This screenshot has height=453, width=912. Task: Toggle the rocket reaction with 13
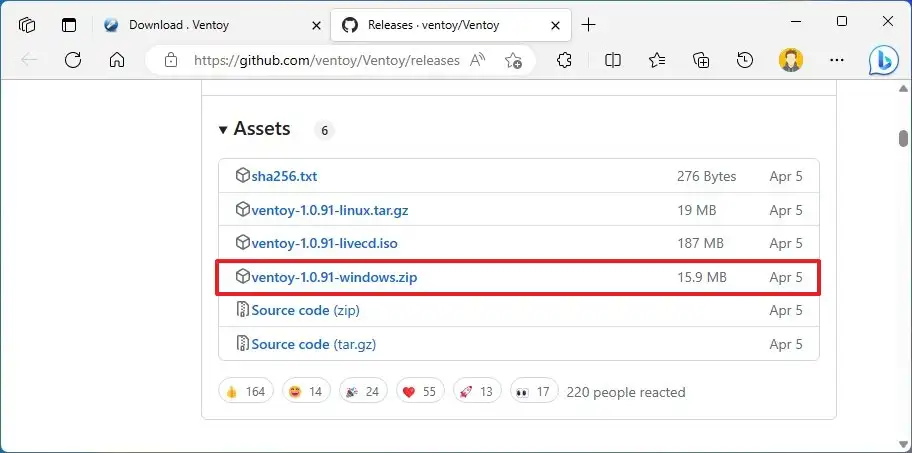[474, 391]
